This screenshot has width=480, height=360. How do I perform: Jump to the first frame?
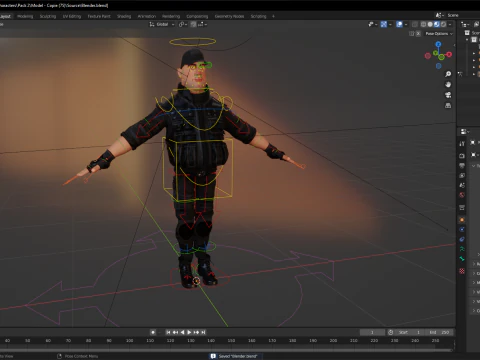[x=168, y=332]
